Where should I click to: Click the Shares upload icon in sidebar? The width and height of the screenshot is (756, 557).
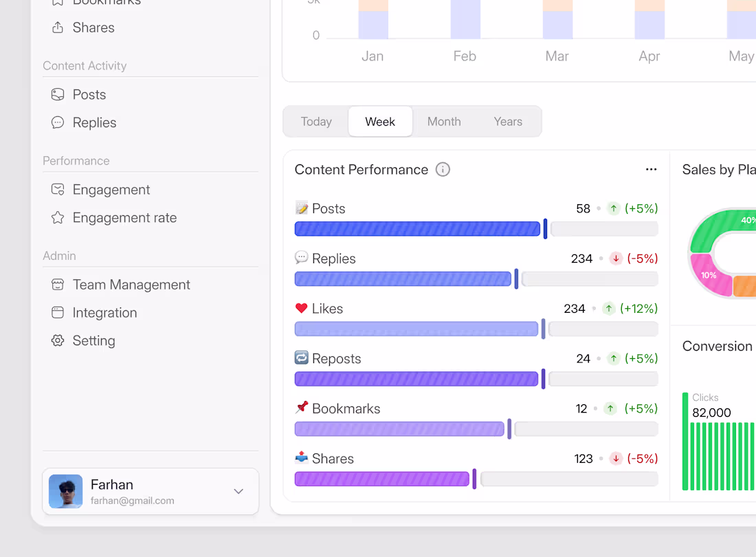(57, 28)
